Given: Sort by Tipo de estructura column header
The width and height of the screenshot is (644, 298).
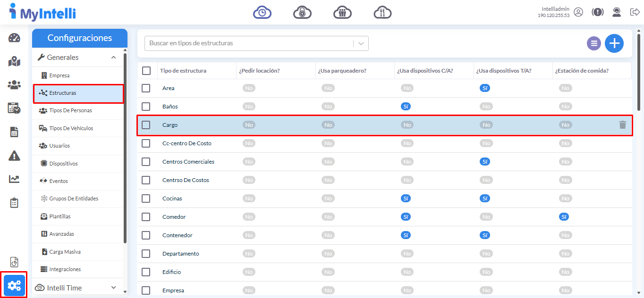Looking at the screenshot, I should pyautogui.click(x=183, y=71).
